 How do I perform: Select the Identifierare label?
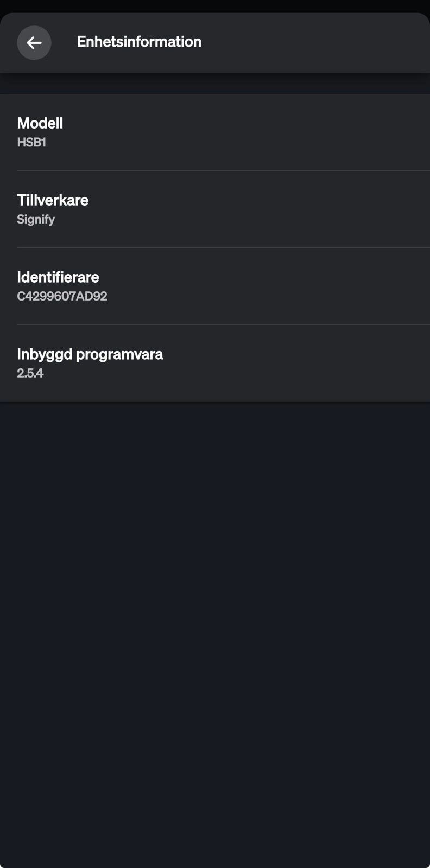58,277
